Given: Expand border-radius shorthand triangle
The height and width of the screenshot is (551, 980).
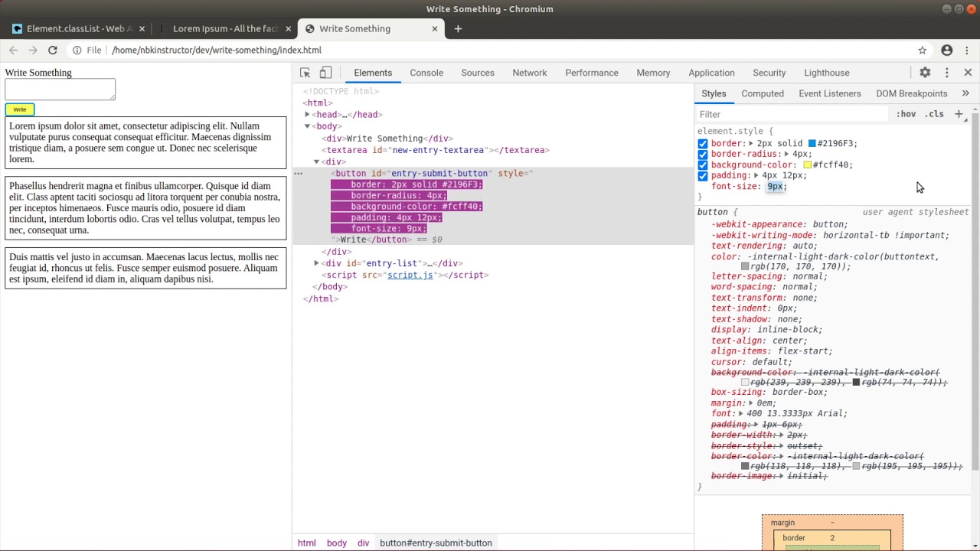Looking at the screenshot, I should [786, 154].
